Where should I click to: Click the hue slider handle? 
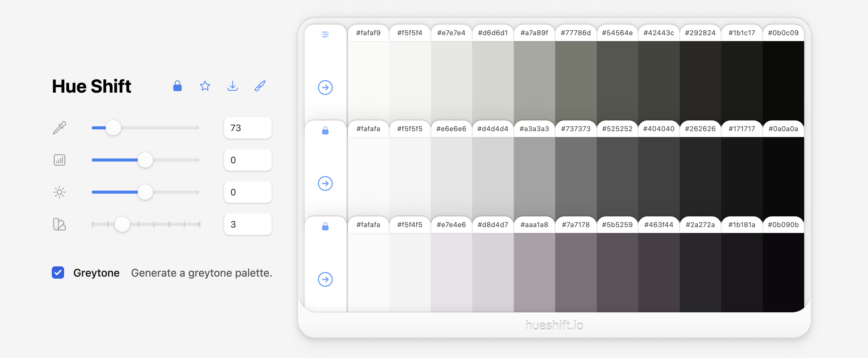[113, 128]
